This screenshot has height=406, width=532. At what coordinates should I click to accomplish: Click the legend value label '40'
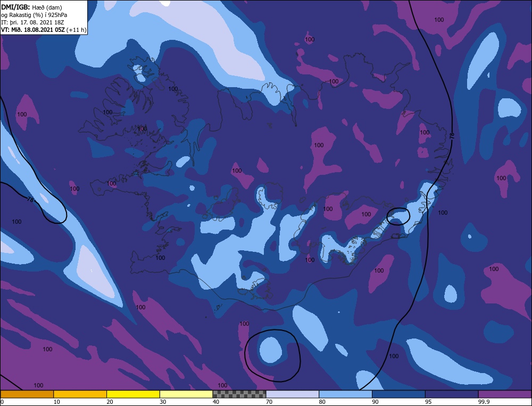216,402
